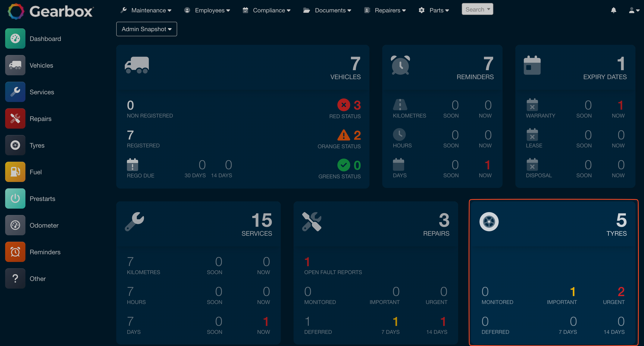644x346 pixels.
Task: Click the Fuel pump sidebar icon
Action: pos(15,172)
